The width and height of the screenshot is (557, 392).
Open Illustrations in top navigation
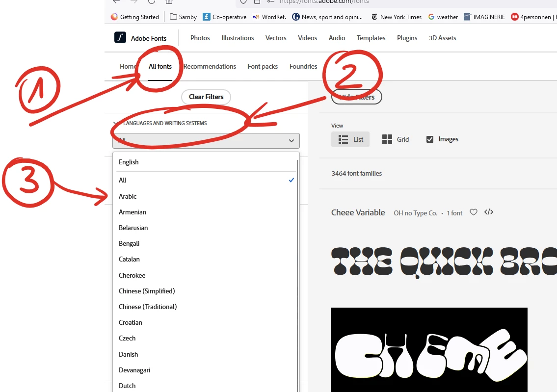click(238, 38)
